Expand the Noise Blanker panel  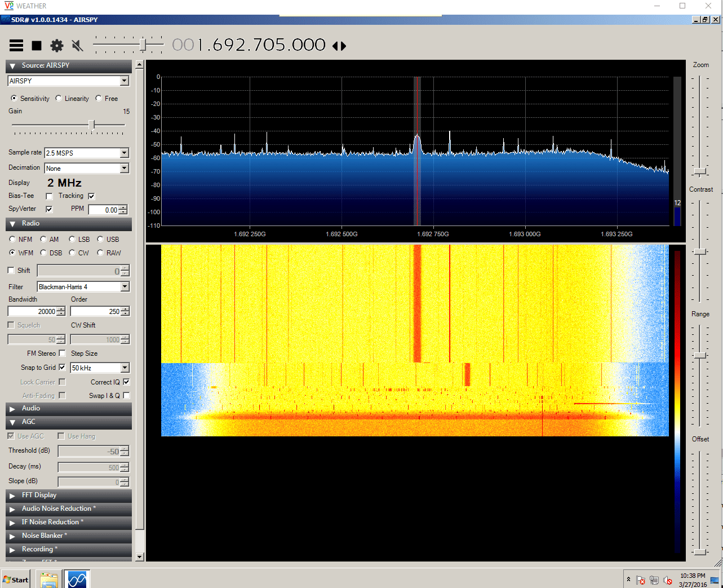pyautogui.click(x=69, y=536)
